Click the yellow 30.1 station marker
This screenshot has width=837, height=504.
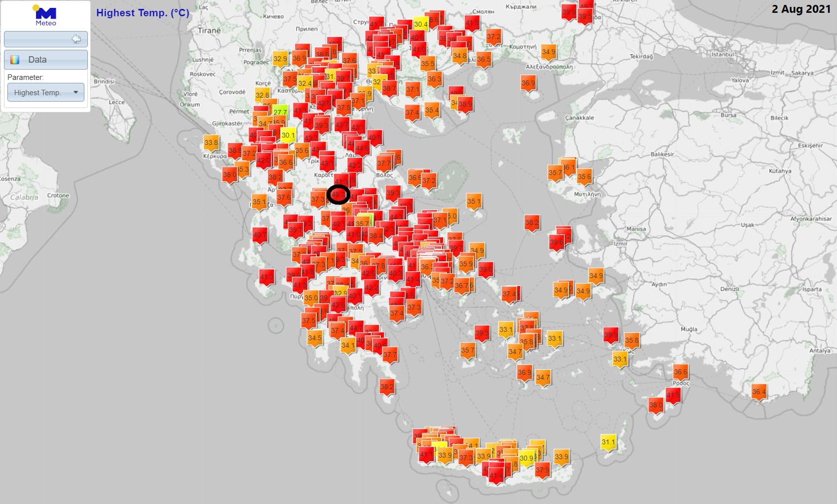click(288, 135)
